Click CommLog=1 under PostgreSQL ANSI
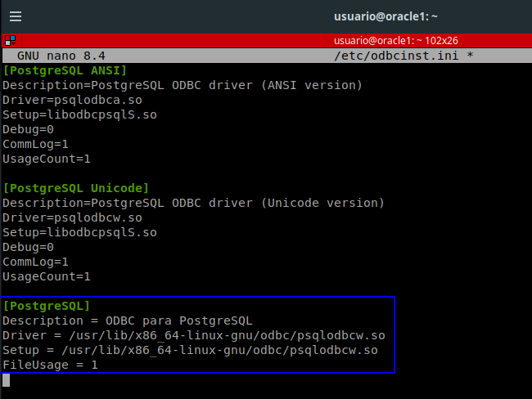Screen dimensions: 532x399 point(36,144)
